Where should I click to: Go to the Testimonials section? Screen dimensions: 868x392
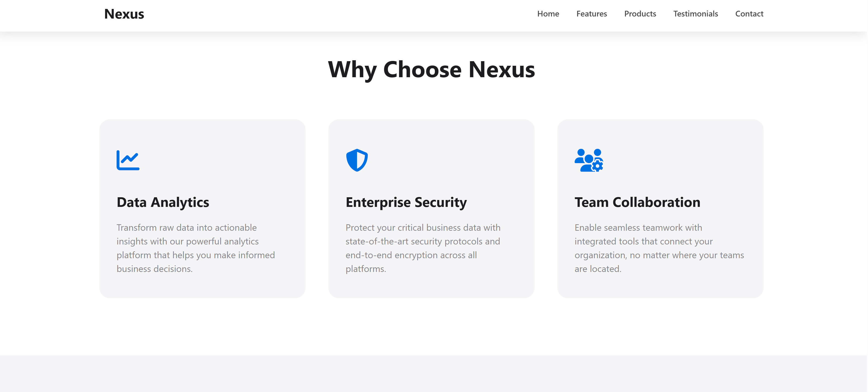(696, 14)
